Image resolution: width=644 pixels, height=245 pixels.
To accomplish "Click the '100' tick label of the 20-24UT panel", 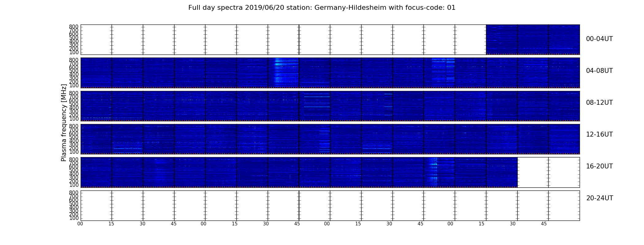I will 74,218.
